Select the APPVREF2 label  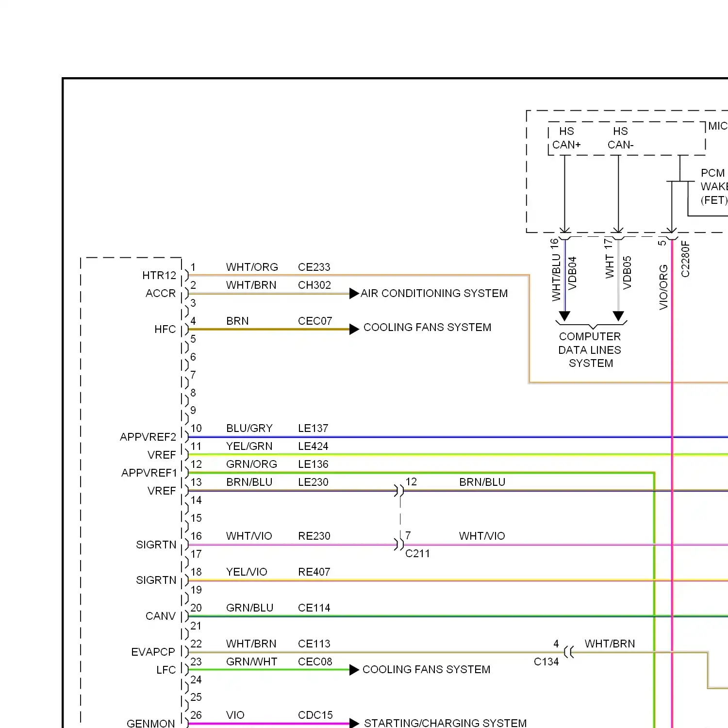tap(148, 437)
